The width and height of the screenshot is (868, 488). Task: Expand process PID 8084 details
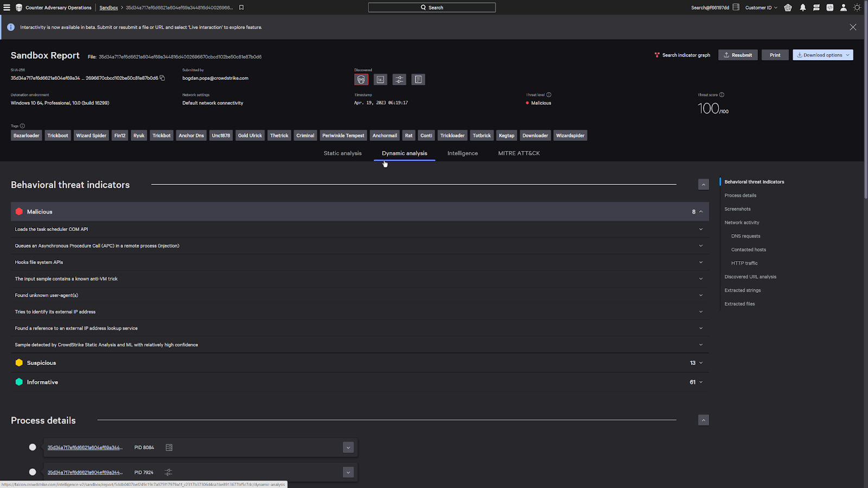coord(348,447)
